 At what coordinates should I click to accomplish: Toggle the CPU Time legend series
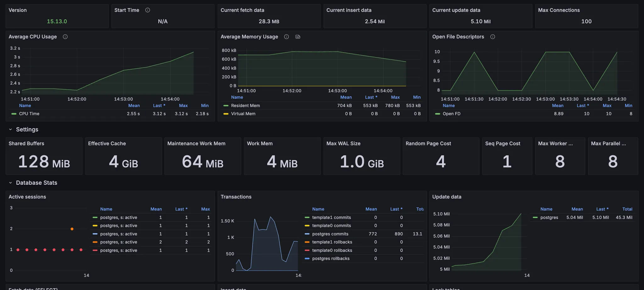coord(29,114)
